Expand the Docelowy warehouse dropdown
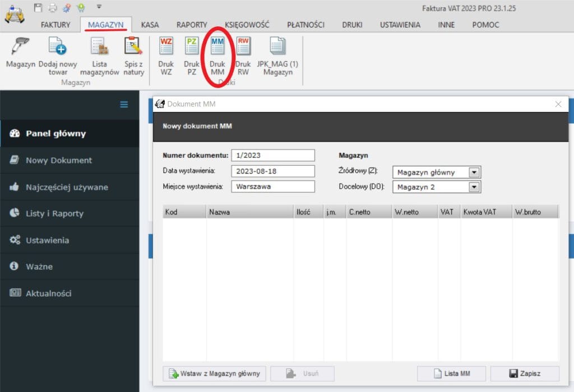 point(474,187)
